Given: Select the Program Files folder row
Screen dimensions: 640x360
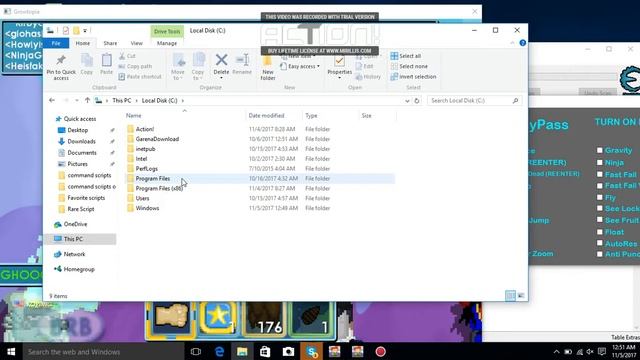Looking at the screenshot, I should pyautogui.click(x=260, y=178).
